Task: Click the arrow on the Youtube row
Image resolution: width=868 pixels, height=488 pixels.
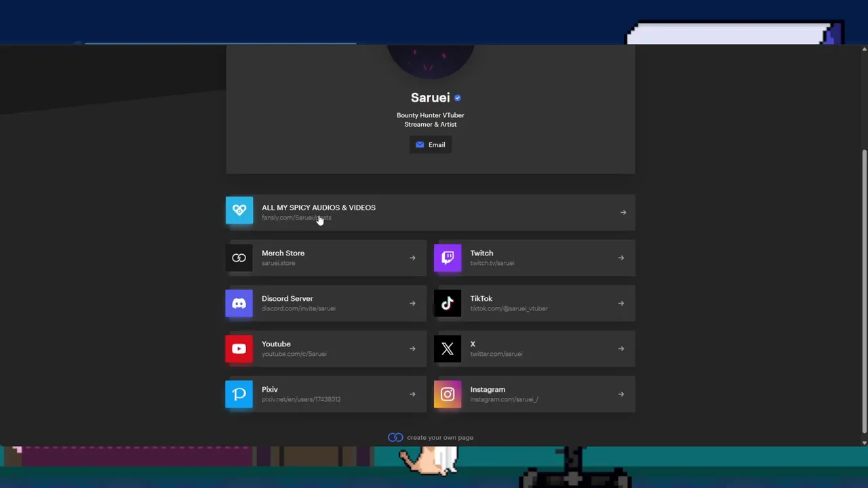Action: [x=412, y=348]
